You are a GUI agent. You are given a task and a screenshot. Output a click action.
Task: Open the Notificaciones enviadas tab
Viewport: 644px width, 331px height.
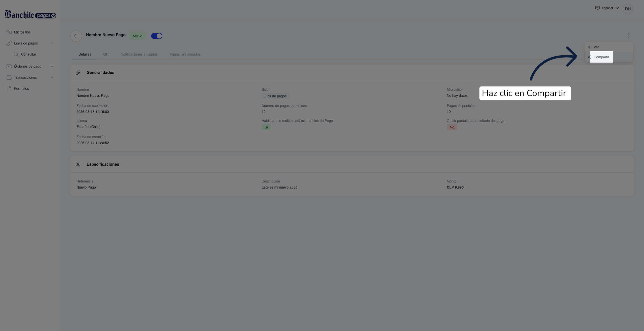click(x=139, y=54)
